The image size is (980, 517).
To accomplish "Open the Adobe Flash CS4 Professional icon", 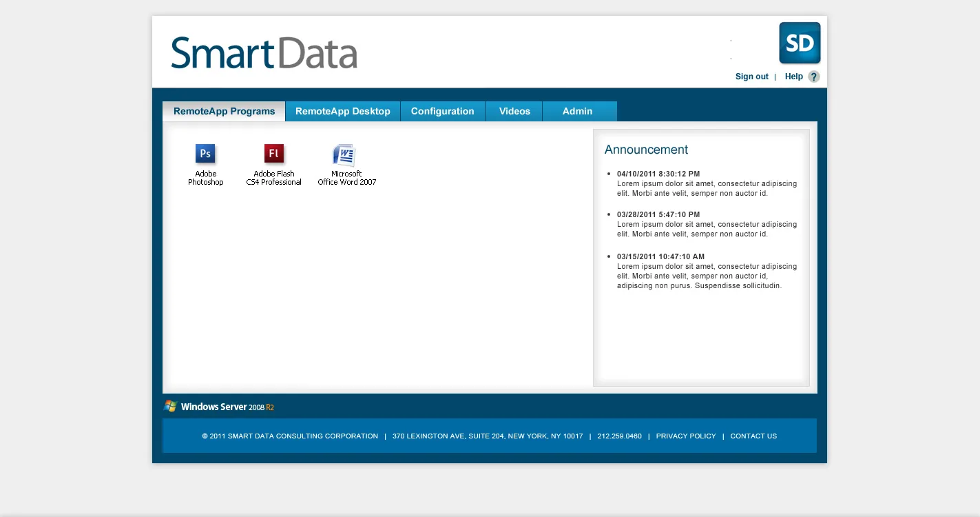I will point(274,154).
